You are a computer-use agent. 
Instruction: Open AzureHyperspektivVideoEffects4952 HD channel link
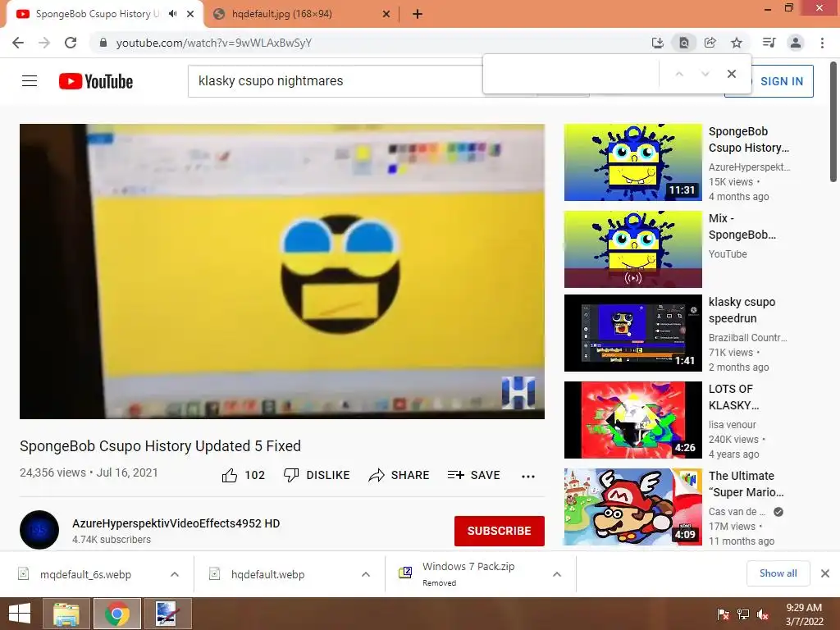coord(176,523)
